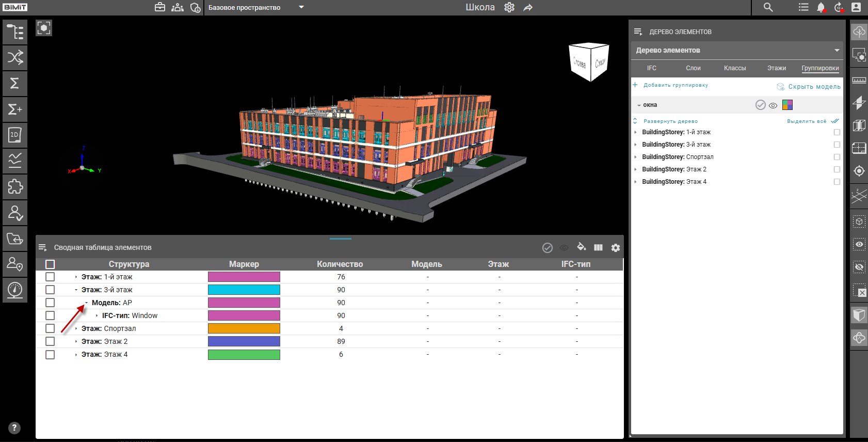Expand BuildingStorey: Этаж 4 tree node
This screenshot has height=442, width=868.
pos(635,182)
